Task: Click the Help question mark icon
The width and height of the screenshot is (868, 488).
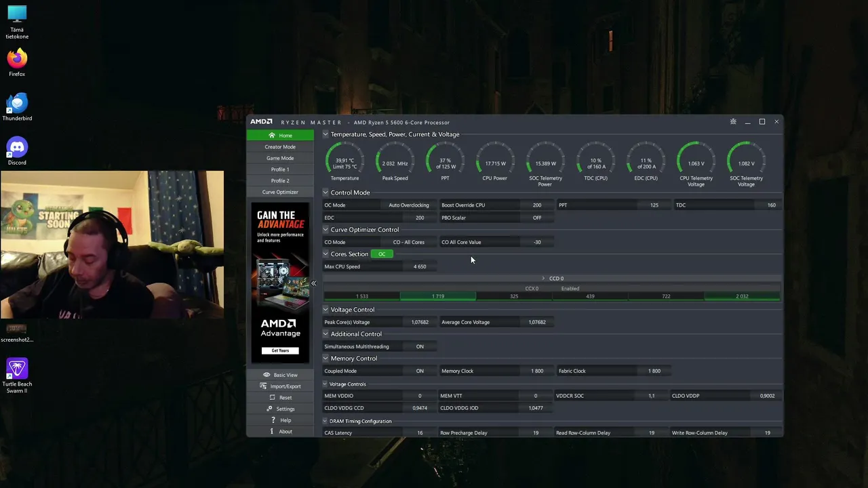Action: tap(272, 420)
